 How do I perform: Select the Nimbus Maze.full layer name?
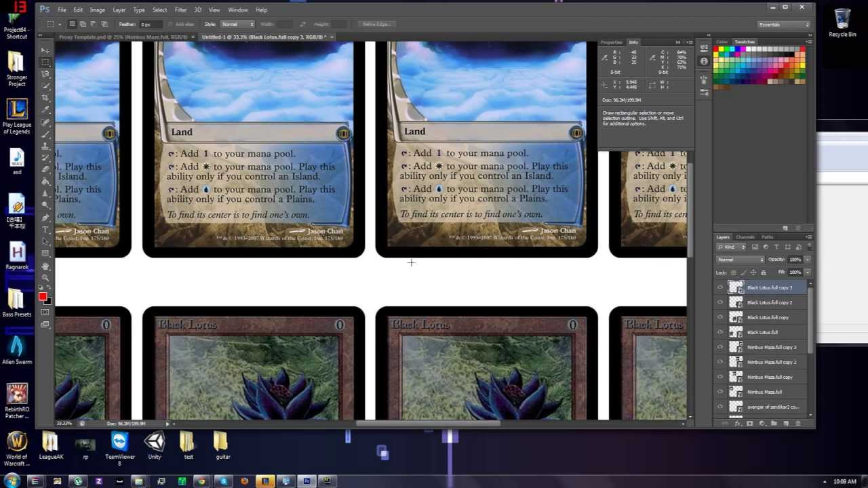click(764, 392)
